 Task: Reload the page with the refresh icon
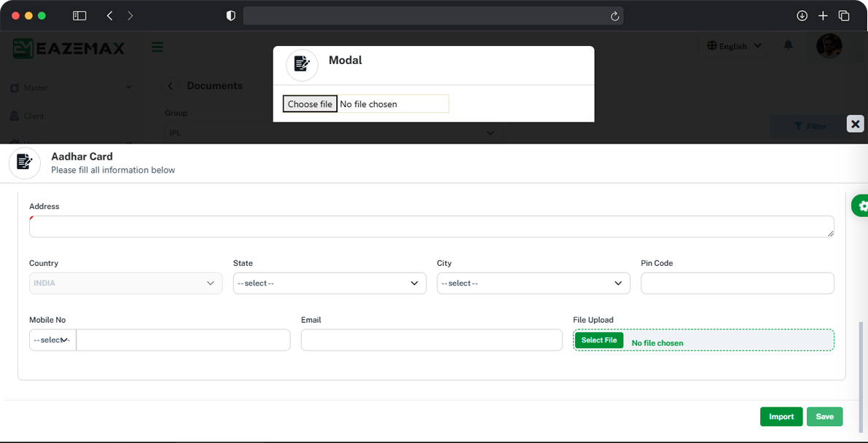pyautogui.click(x=614, y=16)
